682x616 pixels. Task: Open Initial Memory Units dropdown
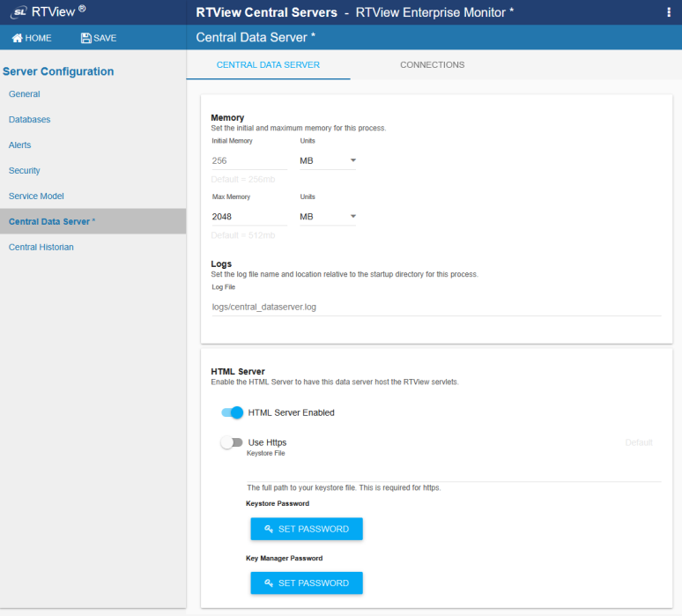[328, 161]
